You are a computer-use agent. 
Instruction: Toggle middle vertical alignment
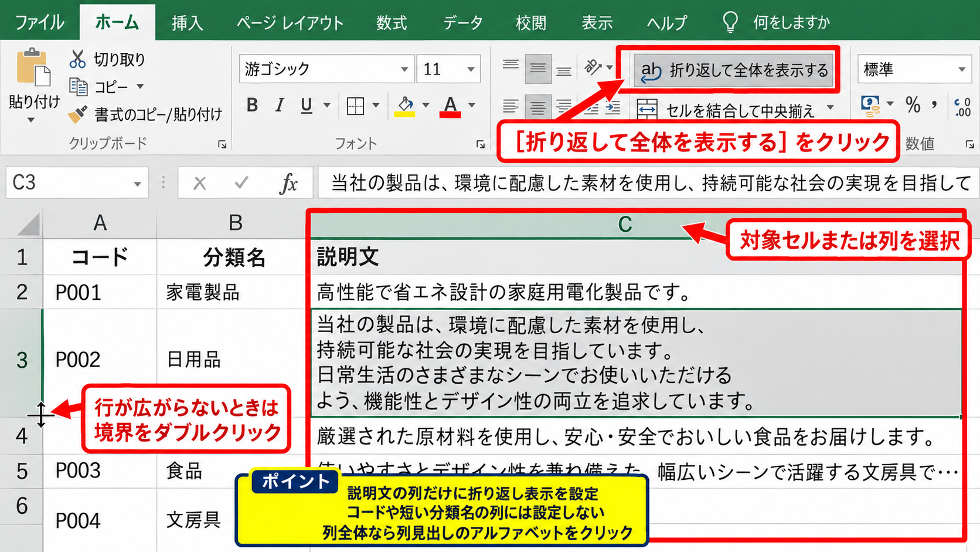(537, 69)
